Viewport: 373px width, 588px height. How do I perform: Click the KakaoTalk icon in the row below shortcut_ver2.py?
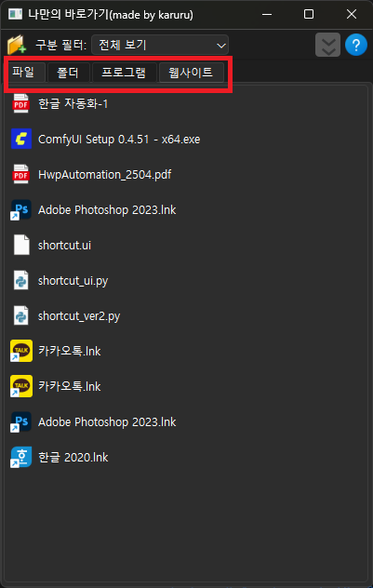click(x=21, y=352)
